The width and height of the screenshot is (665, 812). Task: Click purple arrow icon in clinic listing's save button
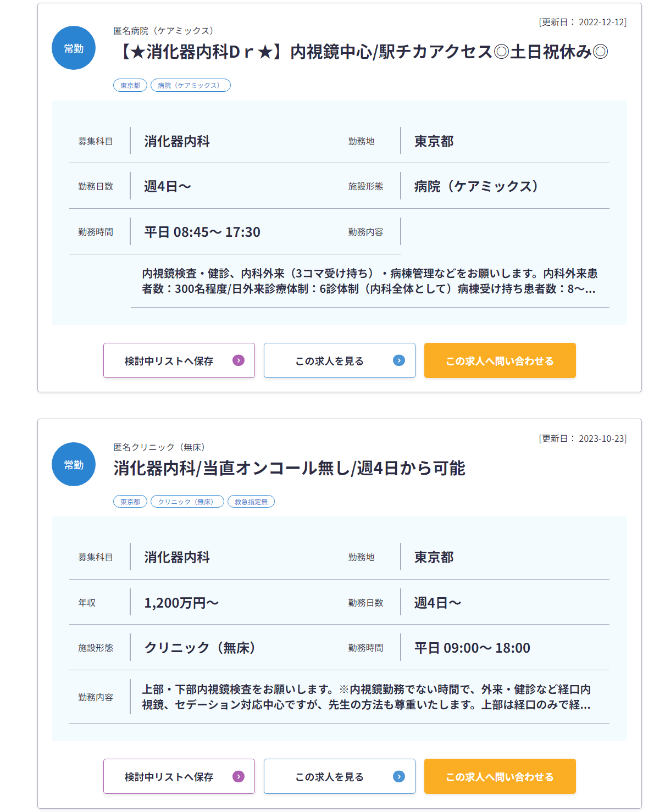tap(239, 776)
